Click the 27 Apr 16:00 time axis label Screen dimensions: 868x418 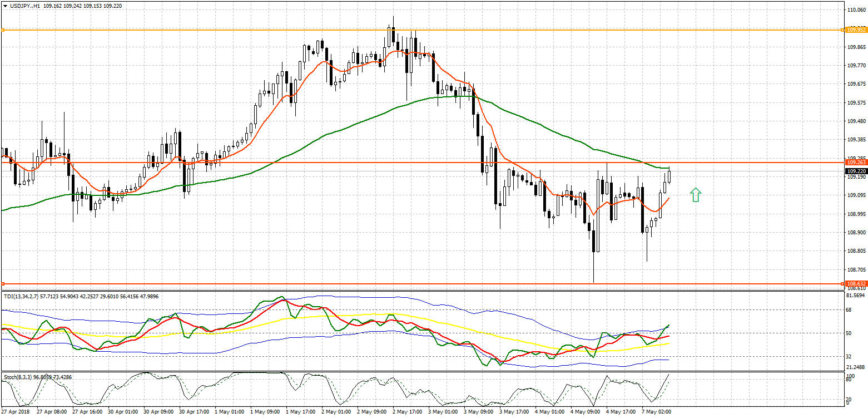(87, 412)
